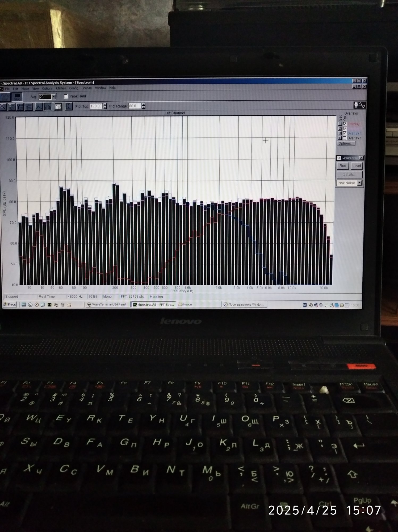Click the Run analyzer toolbar button
The height and width of the screenshot is (532, 398).
click(5, 97)
